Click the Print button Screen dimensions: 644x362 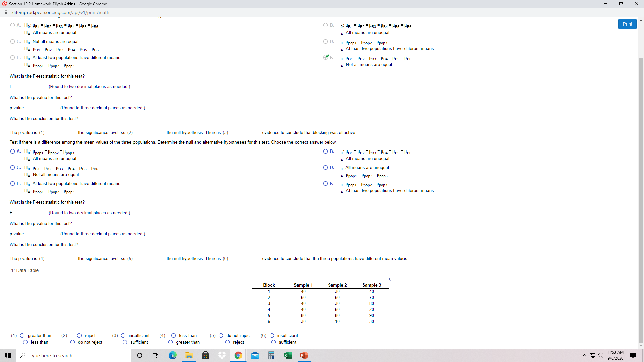[627, 24]
